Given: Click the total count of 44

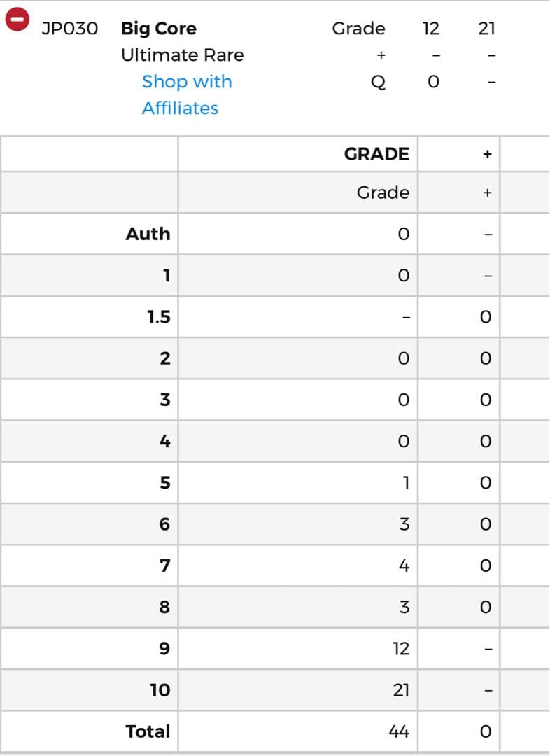Looking at the screenshot, I should coord(399,731).
